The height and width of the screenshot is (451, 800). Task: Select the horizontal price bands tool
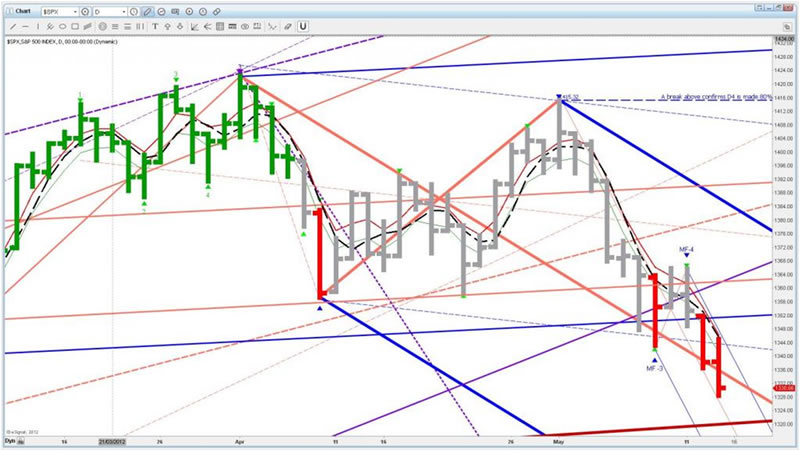(127, 26)
